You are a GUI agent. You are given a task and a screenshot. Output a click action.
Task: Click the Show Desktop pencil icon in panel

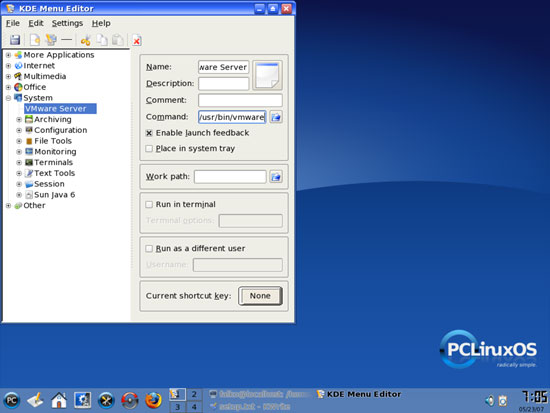(35, 400)
